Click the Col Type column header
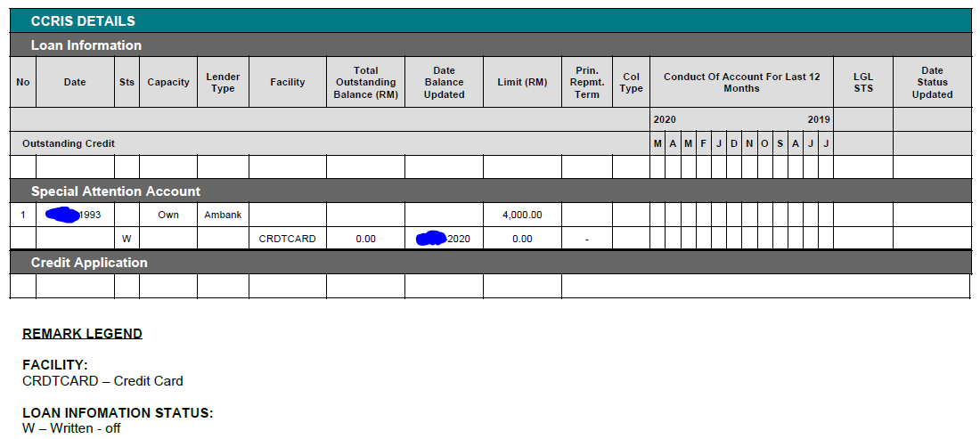Image resolution: width=980 pixels, height=439 pixels. [x=631, y=83]
